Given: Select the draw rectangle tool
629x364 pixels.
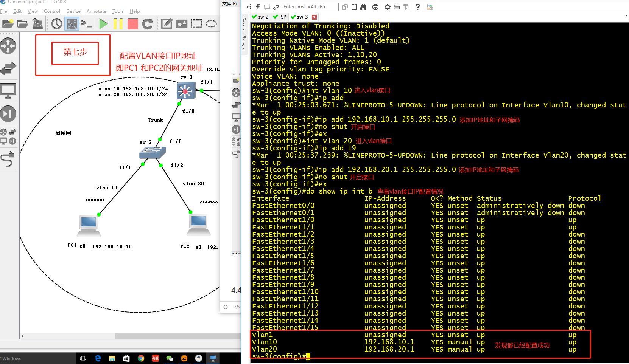Looking at the screenshot, I should coord(196,24).
